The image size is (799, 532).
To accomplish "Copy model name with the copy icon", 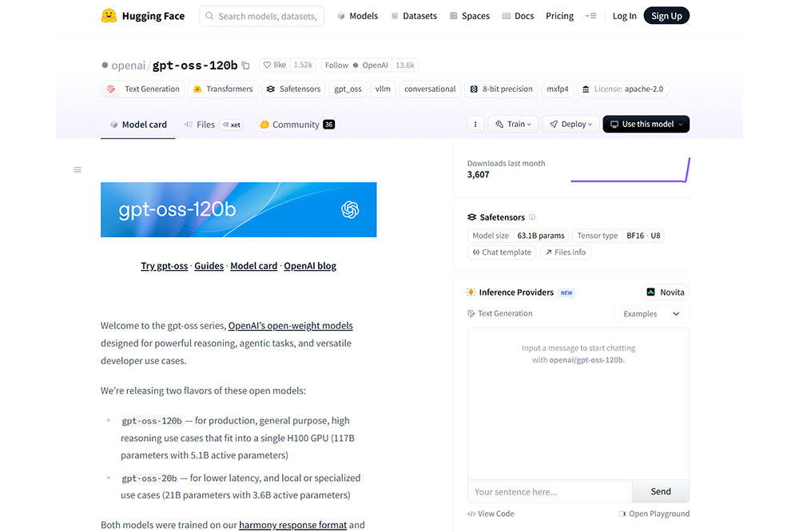I will point(245,66).
